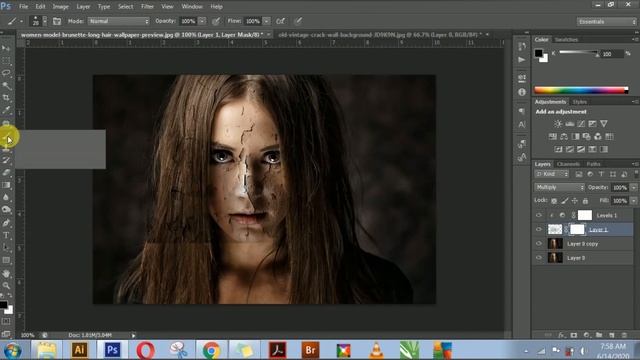Toggle lock position
This screenshot has width=640, height=360.
[575, 201]
